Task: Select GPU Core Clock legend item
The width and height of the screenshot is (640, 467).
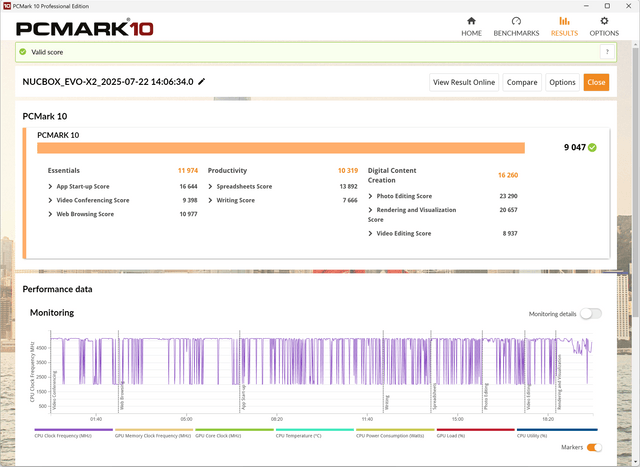Action: click(x=234, y=433)
